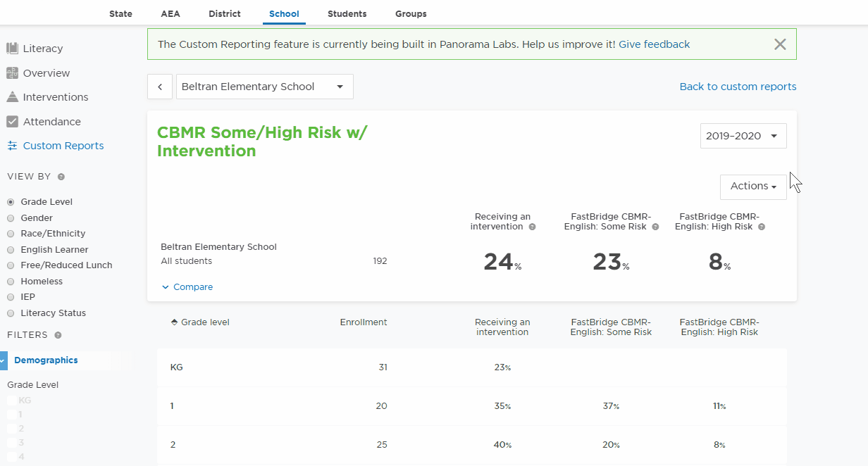Click help icon beside Receiving an intervention
This screenshot has height=466, width=868.
point(532,227)
